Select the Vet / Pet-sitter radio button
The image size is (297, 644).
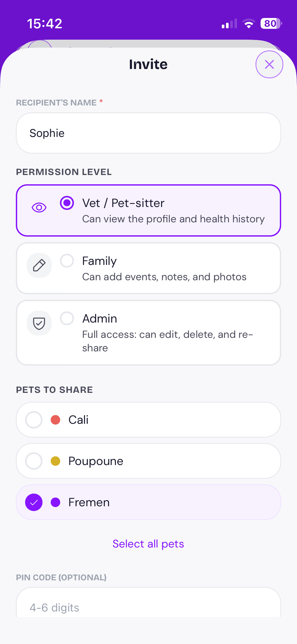coord(67,203)
